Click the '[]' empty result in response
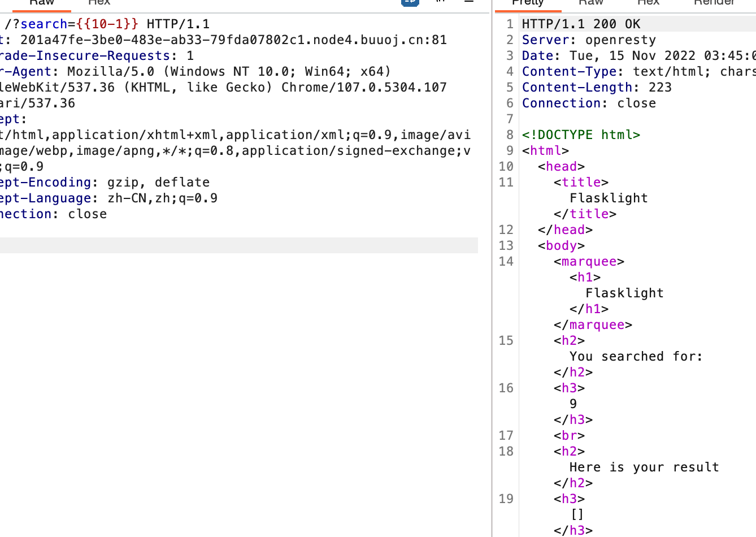Image resolution: width=756 pixels, height=537 pixels. [577, 514]
